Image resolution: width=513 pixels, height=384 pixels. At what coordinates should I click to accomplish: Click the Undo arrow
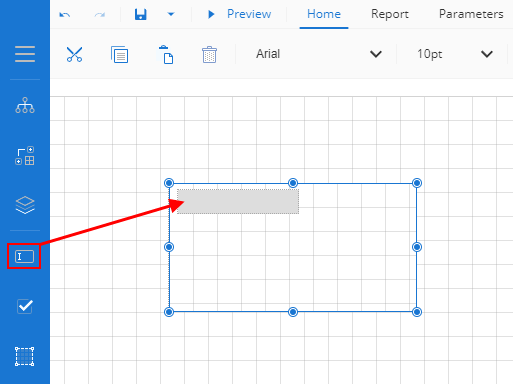click(65, 14)
